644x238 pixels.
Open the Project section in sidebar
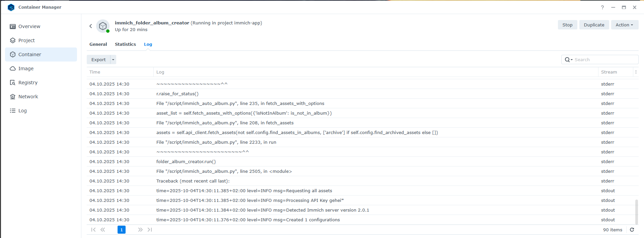click(x=26, y=40)
